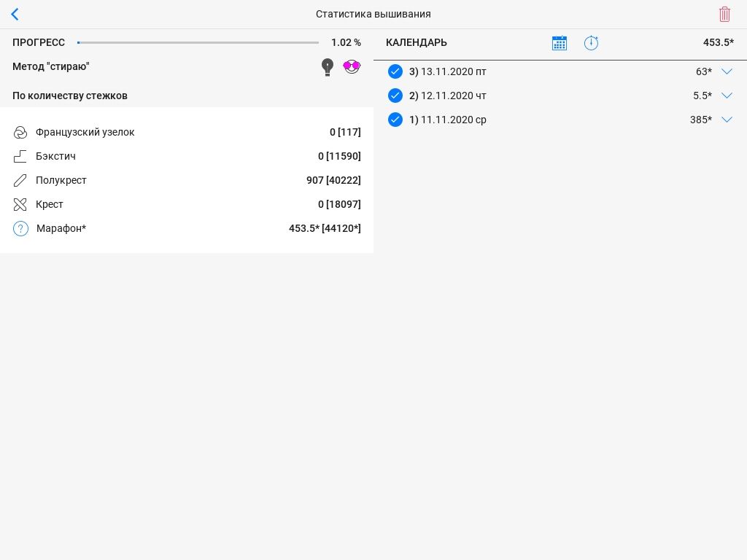
Task: Click the French knot stitch icon
Action: point(20,132)
